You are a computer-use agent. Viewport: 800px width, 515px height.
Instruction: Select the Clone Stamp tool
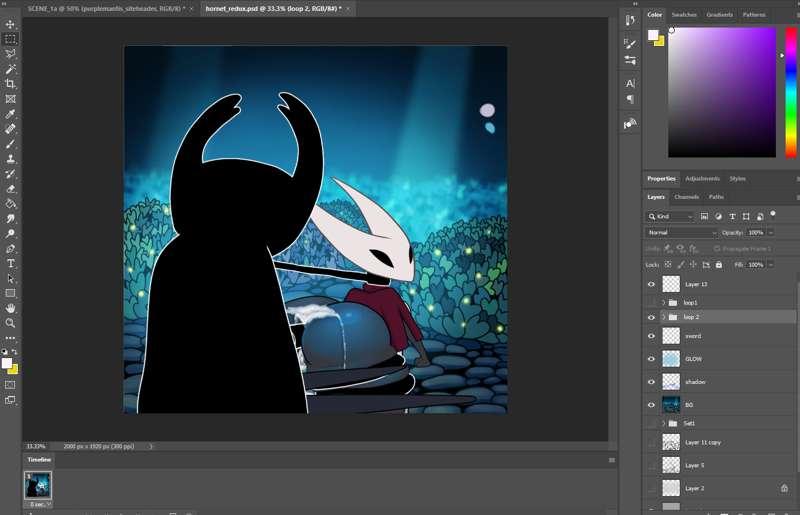point(10,159)
